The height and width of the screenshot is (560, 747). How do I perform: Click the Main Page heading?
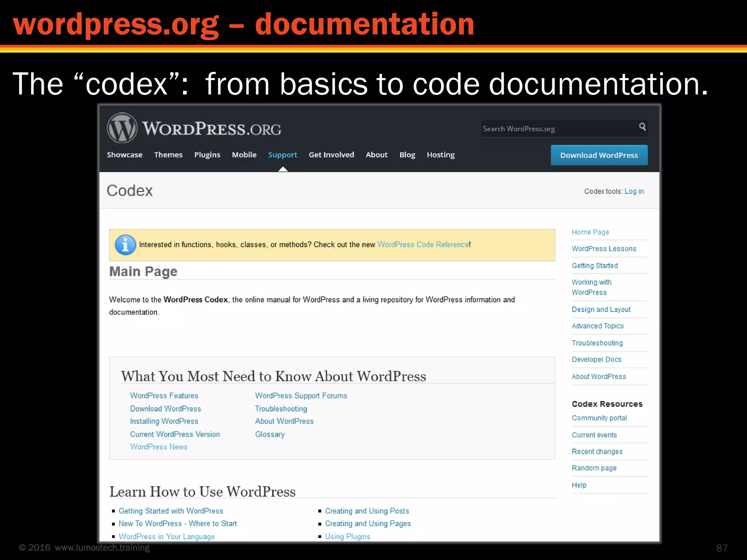(x=143, y=272)
